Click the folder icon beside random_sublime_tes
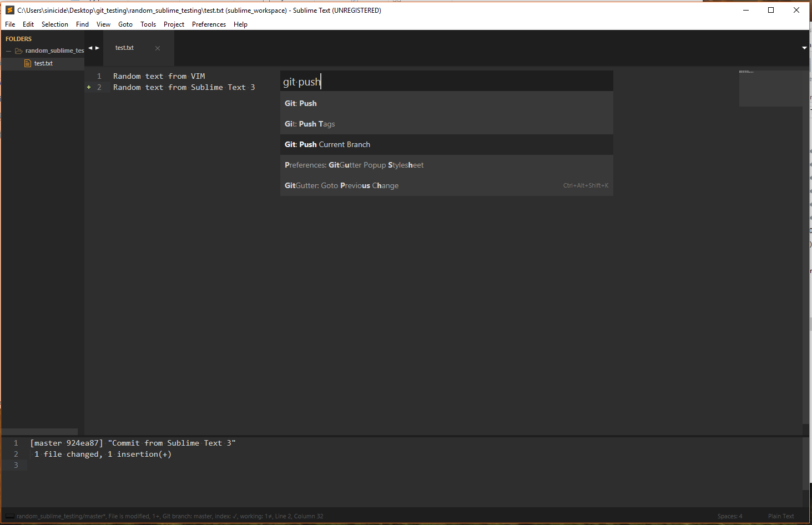The image size is (812, 525). [19, 51]
